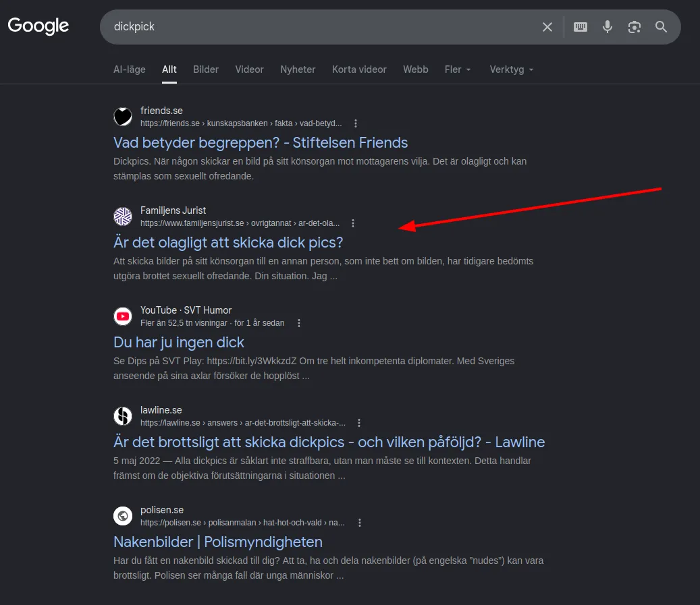Viewport: 700px width, 605px height.
Task: Open 'Är det olagligt att skicka dick pics?' link
Action: (228, 242)
